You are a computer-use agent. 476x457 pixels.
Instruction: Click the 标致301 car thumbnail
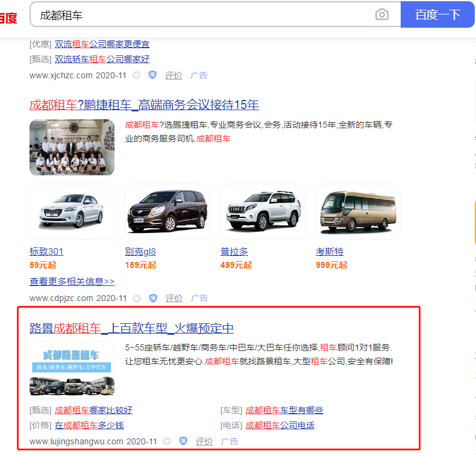(x=72, y=213)
